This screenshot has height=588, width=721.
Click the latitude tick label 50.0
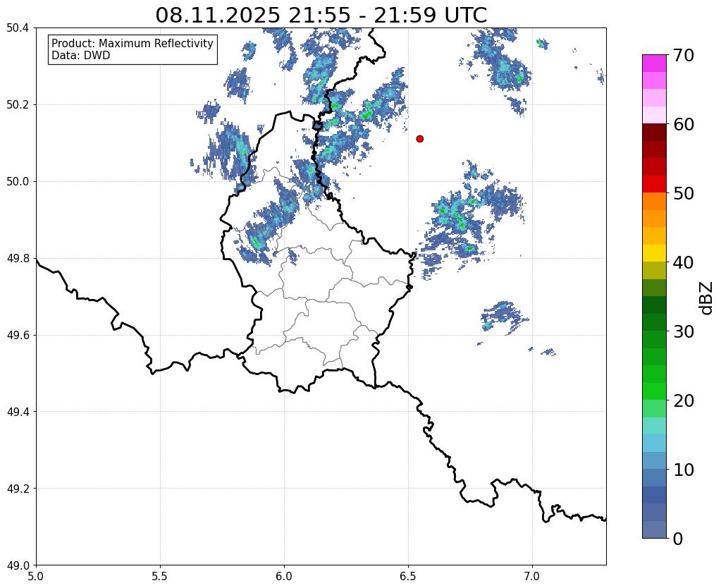pyautogui.click(x=18, y=182)
